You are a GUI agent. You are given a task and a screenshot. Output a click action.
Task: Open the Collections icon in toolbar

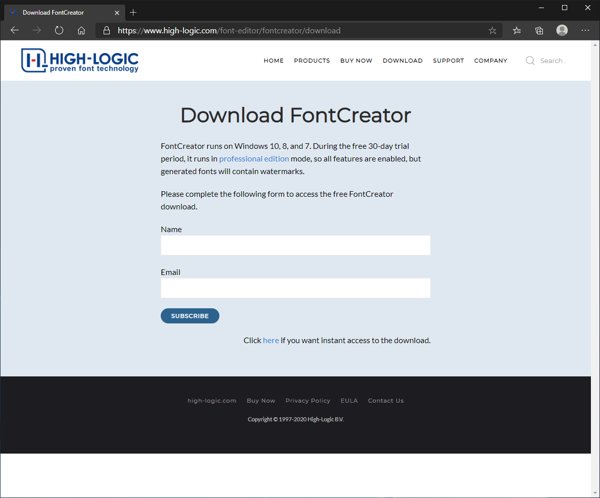pyautogui.click(x=539, y=31)
